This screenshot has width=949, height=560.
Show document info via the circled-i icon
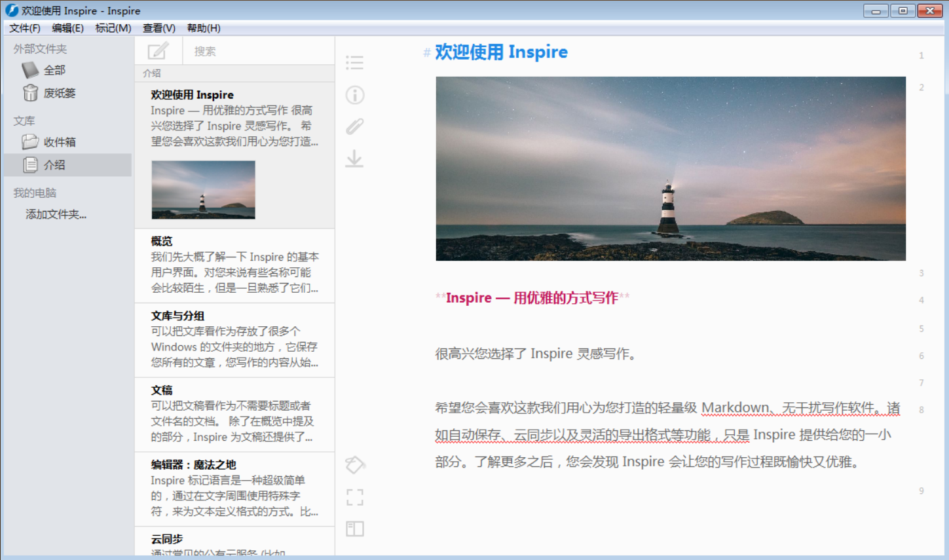pyautogui.click(x=354, y=95)
